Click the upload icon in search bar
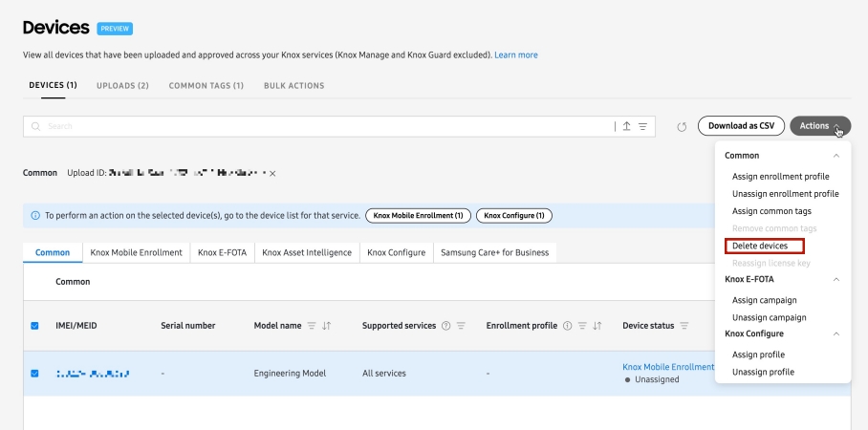 pyautogui.click(x=627, y=126)
